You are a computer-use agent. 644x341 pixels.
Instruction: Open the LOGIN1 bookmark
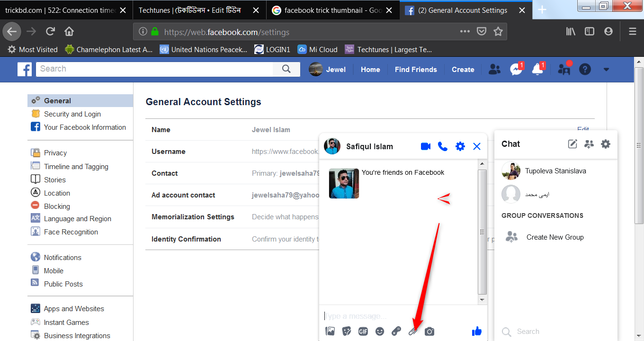(272, 49)
